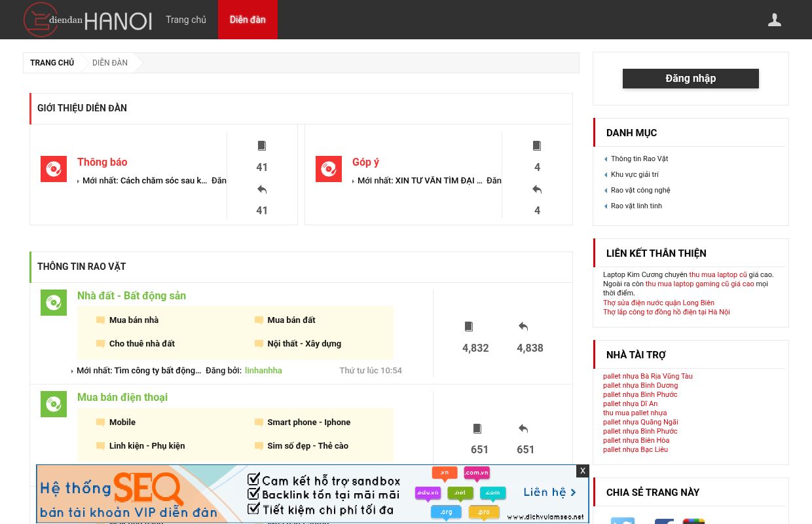
Task: Open the Trang chủ menu item
Action: (186, 20)
